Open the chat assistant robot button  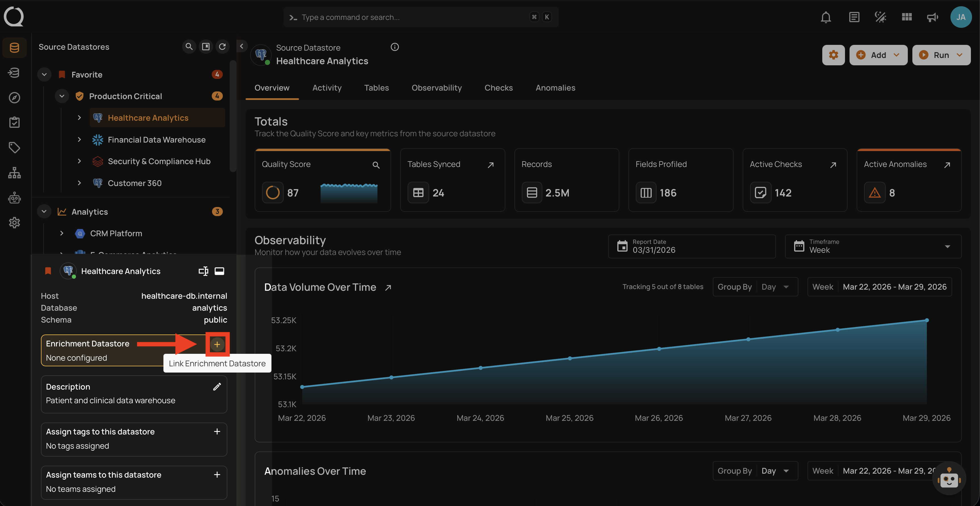coord(949,479)
